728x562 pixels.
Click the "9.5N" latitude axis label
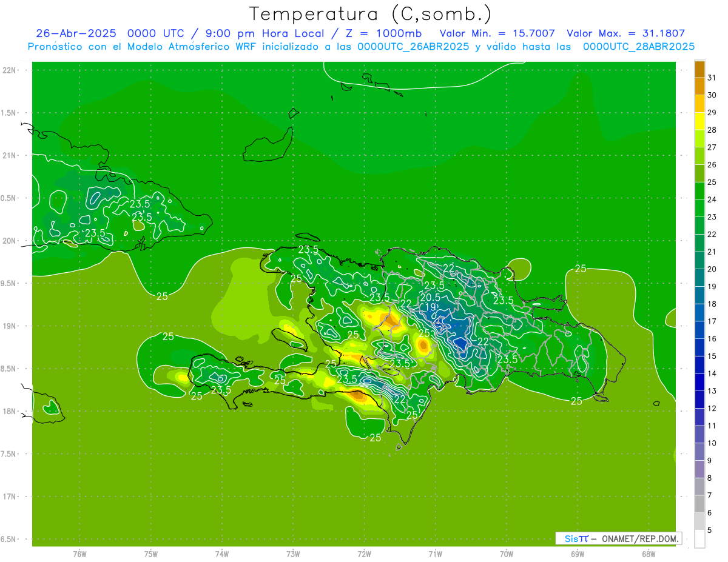click(9, 283)
